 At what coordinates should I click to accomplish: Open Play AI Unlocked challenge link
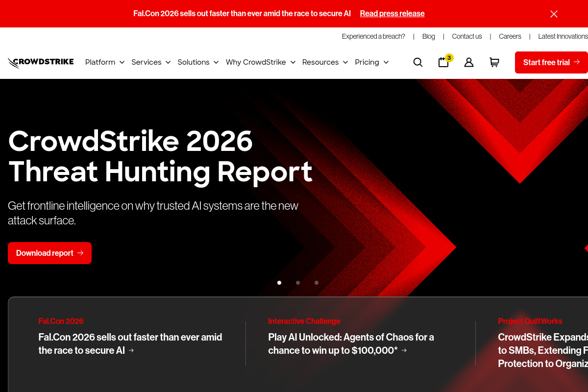[351, 343]
